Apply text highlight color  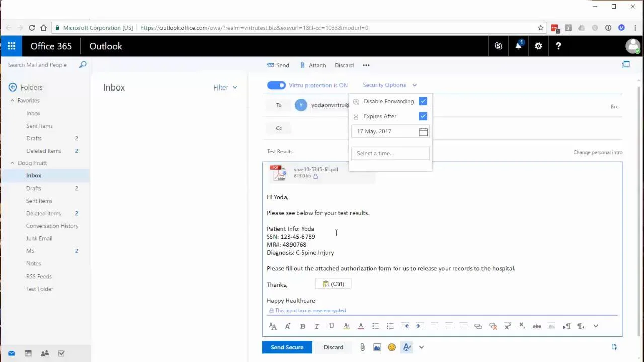[x=346, y=326]
